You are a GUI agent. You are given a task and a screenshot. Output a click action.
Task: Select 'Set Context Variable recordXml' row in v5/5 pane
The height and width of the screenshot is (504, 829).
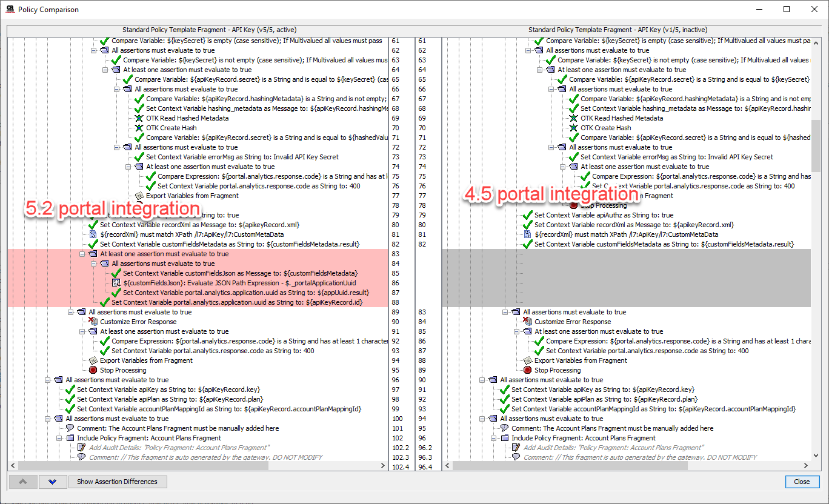click(199, 225)
